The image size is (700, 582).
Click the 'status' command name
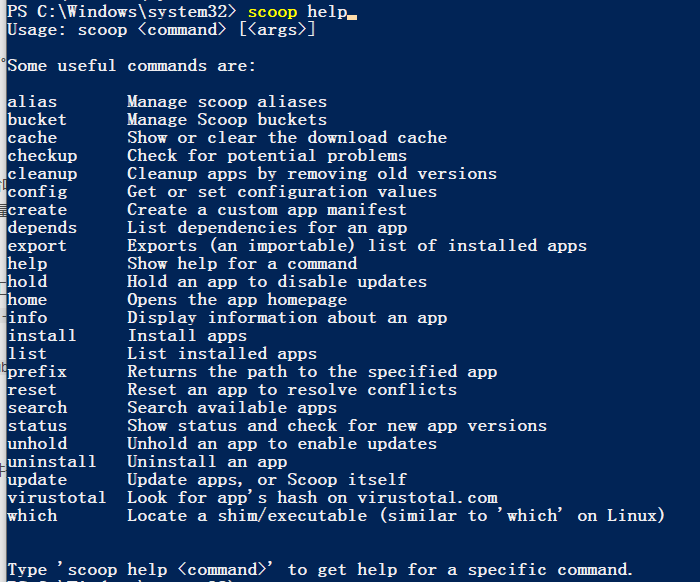37,426
